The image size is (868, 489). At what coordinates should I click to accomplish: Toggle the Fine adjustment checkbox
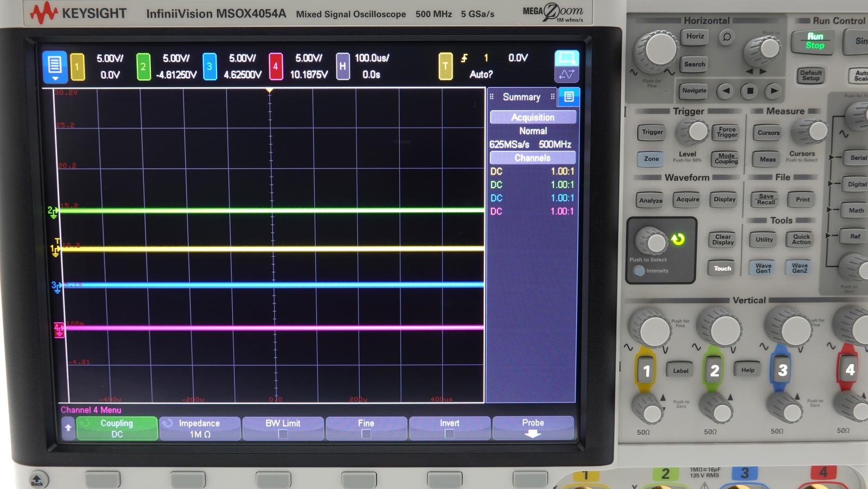coord(366,434)
